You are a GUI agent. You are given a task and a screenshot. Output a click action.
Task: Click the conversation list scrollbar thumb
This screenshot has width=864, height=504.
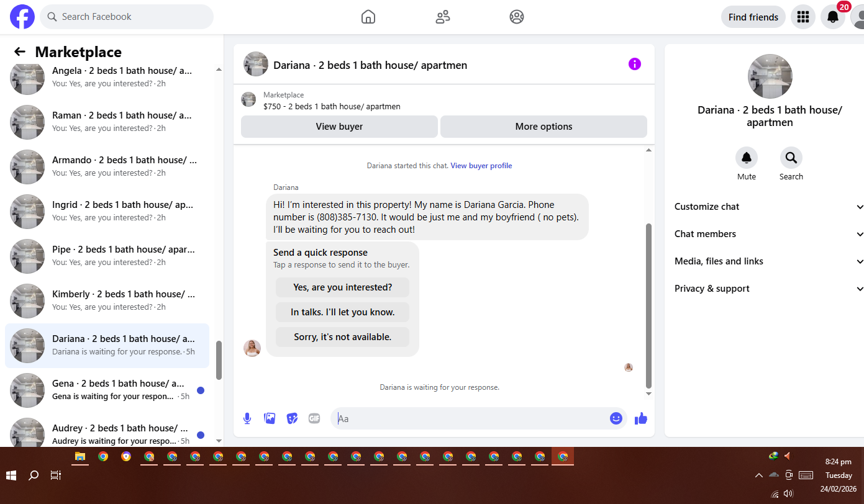219,361
